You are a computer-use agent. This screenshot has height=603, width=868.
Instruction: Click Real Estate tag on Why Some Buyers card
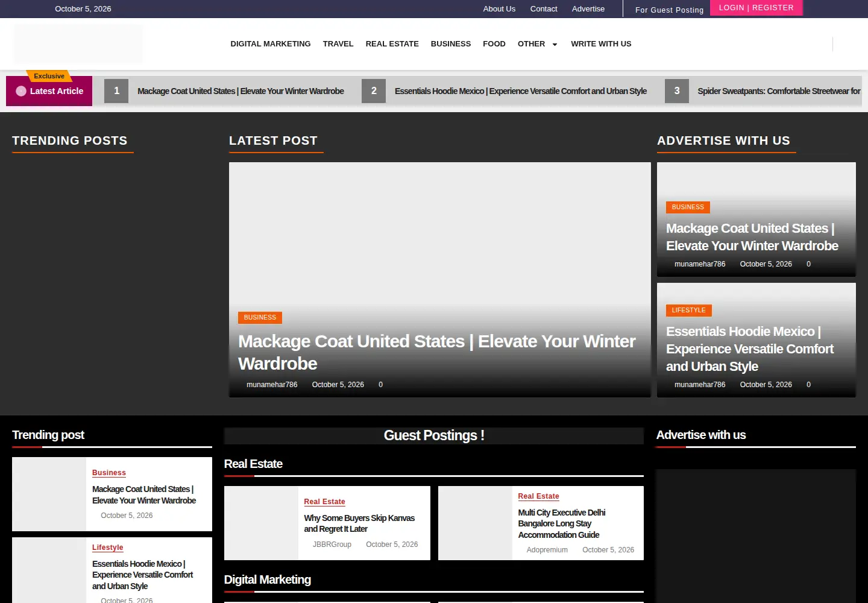(324, 502)
